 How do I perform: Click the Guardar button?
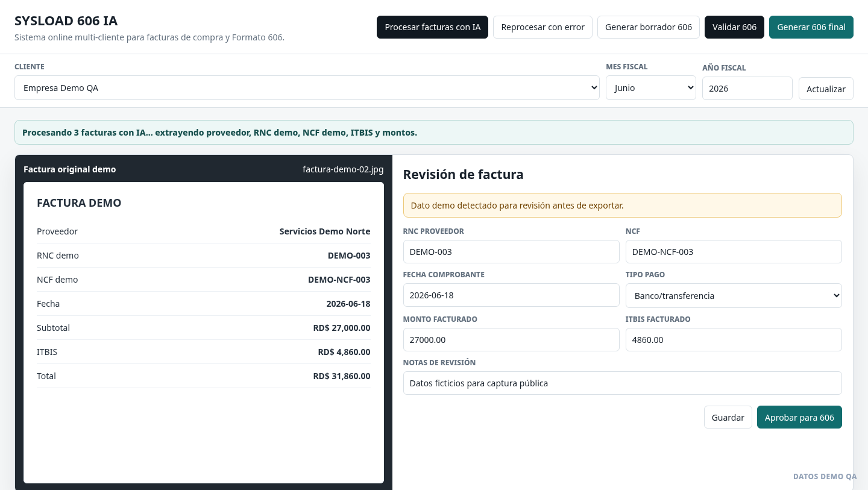click(728, 417)
